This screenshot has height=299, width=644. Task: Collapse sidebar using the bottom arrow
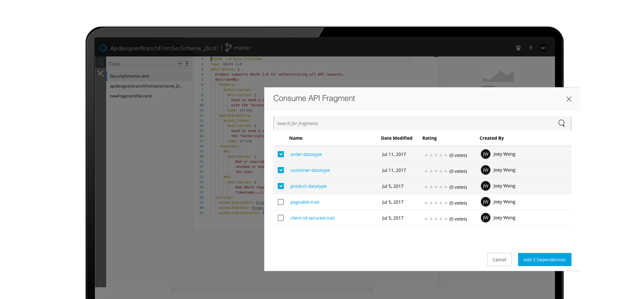point(100,282)
